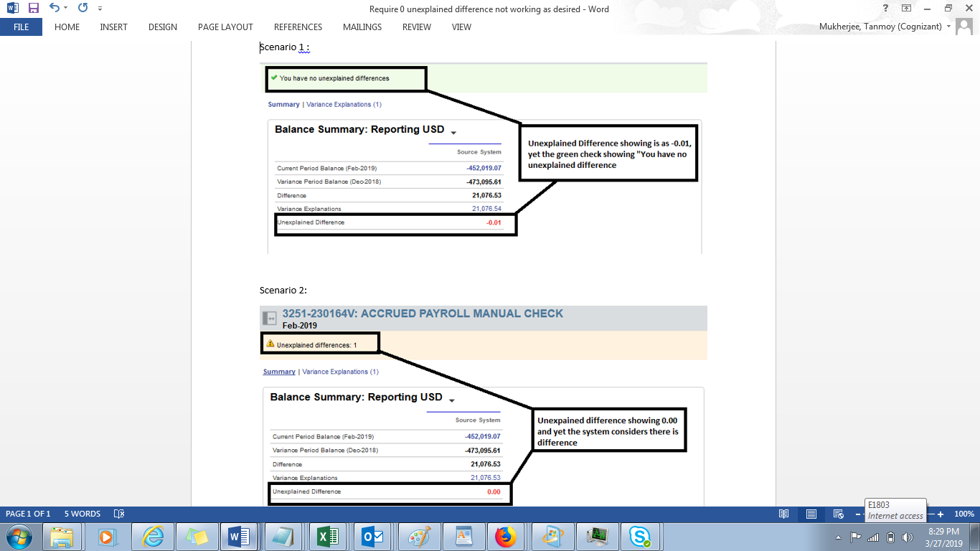Open the Notepad taskbar icon
The width and height of the screenshot is (980, 551).
click(283, 537)
